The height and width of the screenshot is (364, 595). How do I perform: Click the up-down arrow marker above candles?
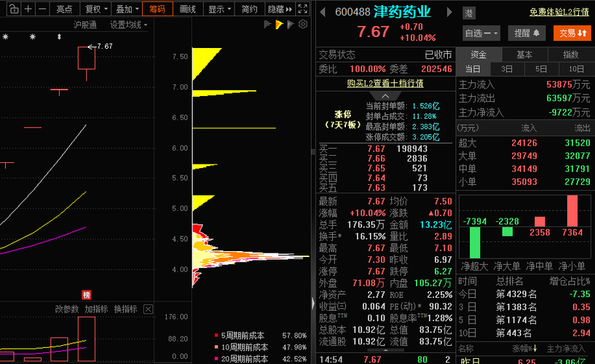59,37
